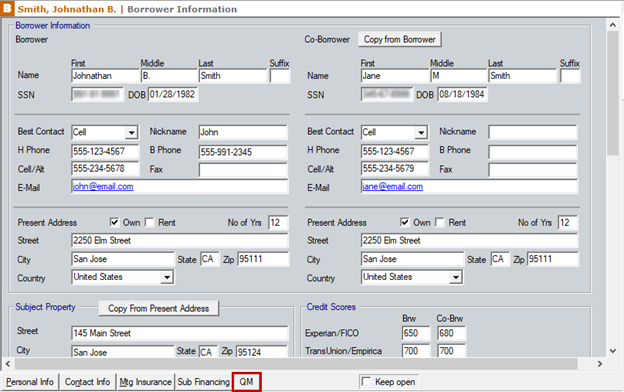Click Borrower First name field Johnathan
Image resolution: width=624 pixels, height=392 pixels.
click(105, 76)
